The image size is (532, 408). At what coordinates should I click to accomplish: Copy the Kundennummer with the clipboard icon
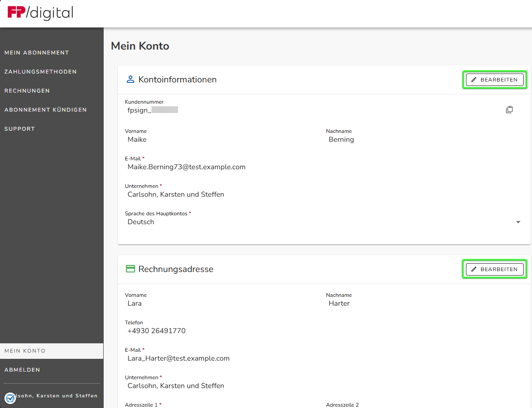tap(509, 110)
